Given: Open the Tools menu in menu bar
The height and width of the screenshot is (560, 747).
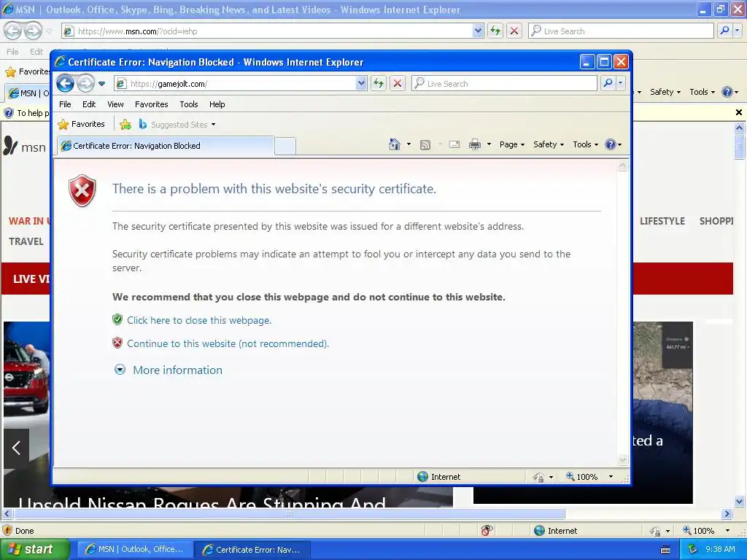Looking at the screenshot, I should [x=189, y=104].
